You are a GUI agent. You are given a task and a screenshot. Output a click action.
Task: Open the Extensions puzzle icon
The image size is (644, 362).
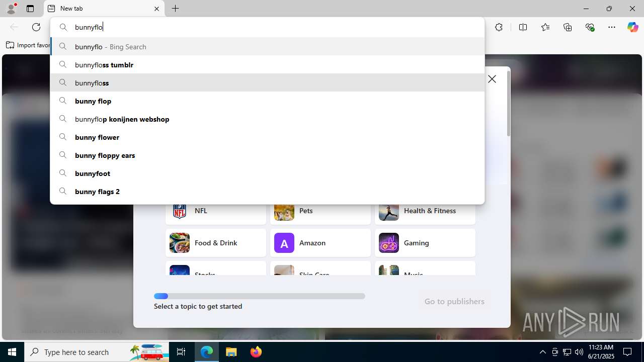(x=499, y=27)
